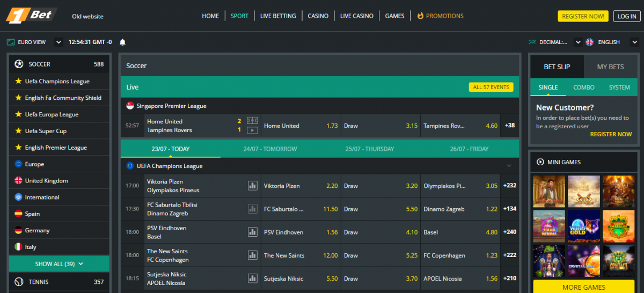Click the Mini Games play icon

pyautogui.click(x=540, y=162)
